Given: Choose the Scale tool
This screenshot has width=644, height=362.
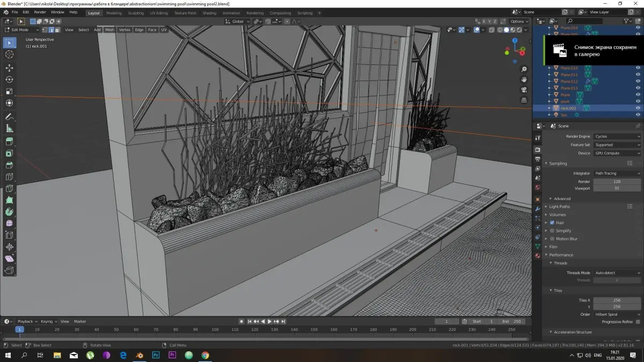Looking at the screenshot, I should (x=9, y=91).
